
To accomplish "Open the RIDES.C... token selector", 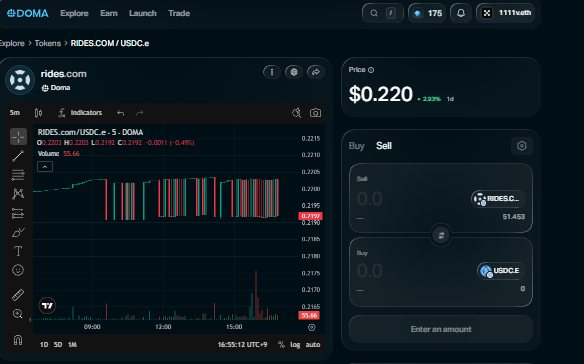I will tap(498, 199).
